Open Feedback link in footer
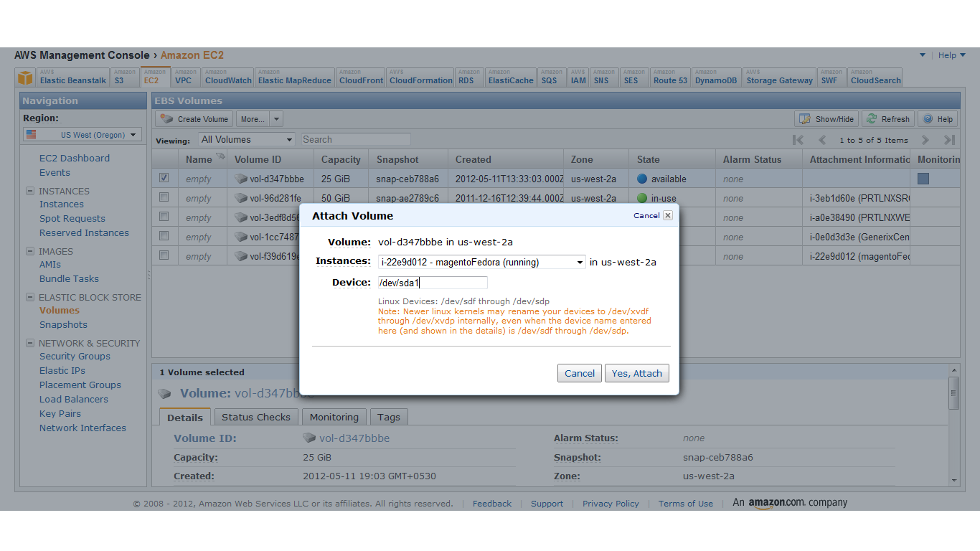 coord(492,504)
